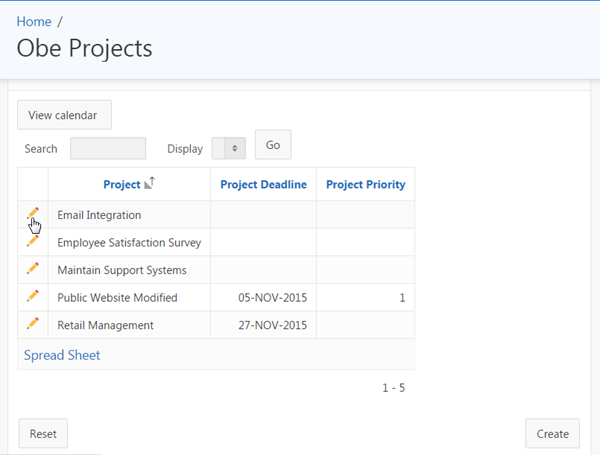Open the Display rows dropdown
Image resolution: width=600 pixels, height=455 pixels.
click(x=229, y=148)
